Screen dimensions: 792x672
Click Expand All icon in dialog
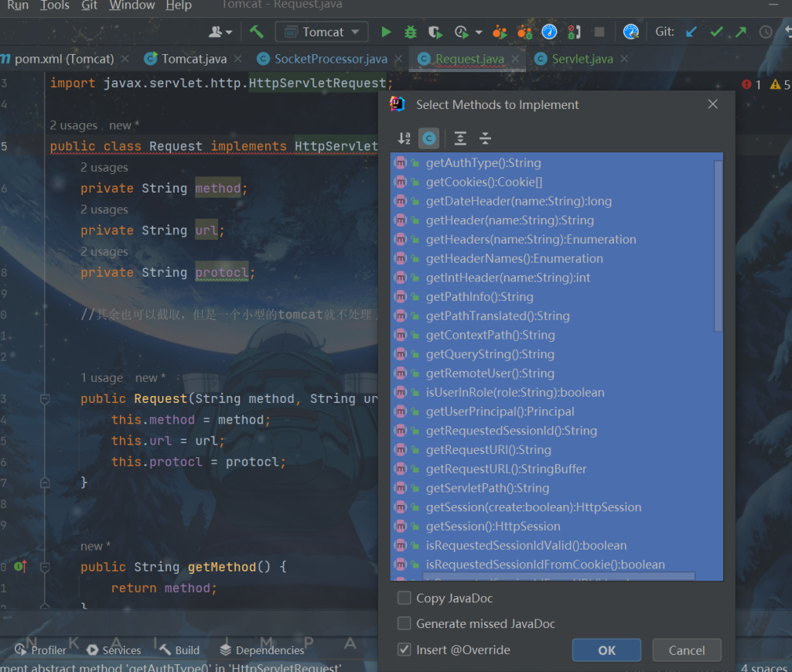[460, 138]
